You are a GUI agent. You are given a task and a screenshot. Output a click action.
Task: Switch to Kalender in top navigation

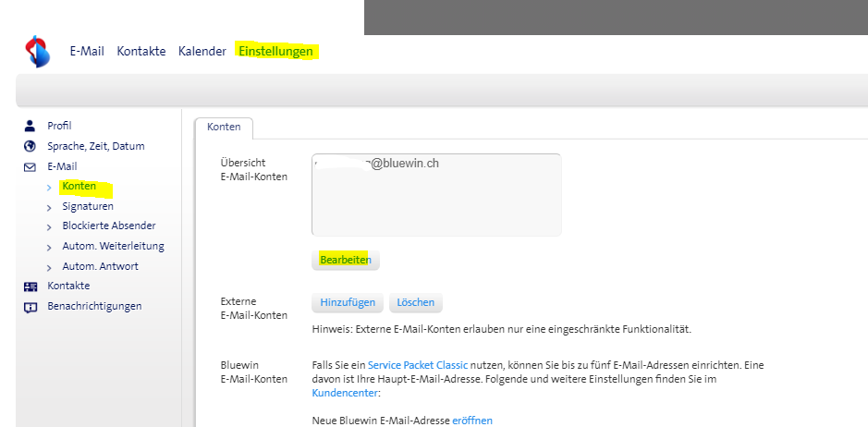click(202, 51)
